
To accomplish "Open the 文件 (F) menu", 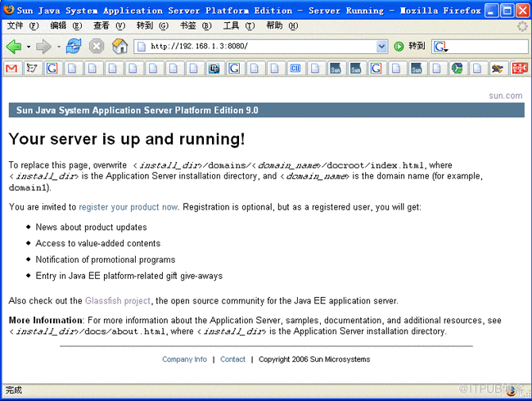I will 23,25.
